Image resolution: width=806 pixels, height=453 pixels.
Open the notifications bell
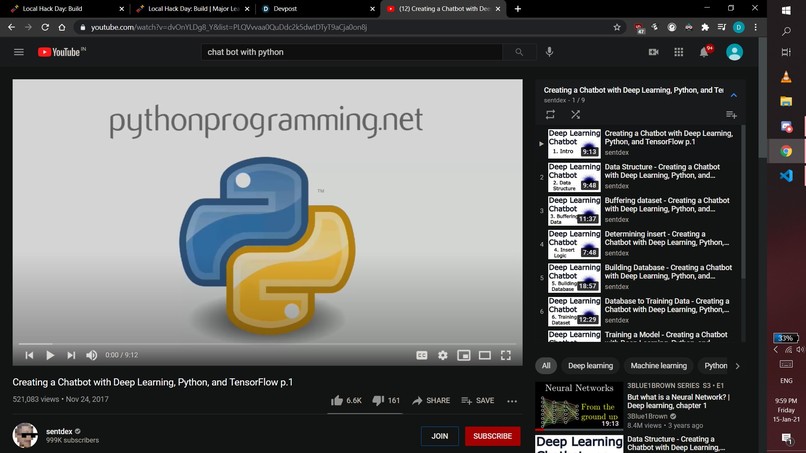tap(704, 52)
